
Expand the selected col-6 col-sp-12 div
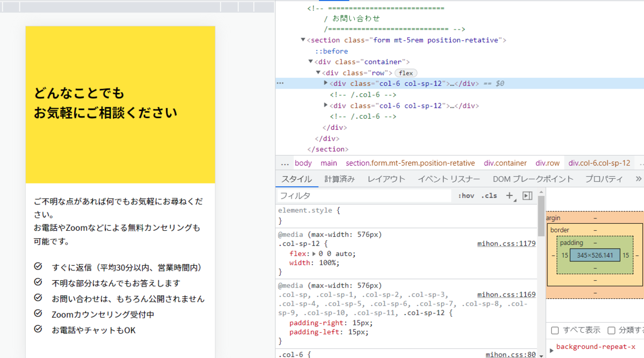coord(326,83)
